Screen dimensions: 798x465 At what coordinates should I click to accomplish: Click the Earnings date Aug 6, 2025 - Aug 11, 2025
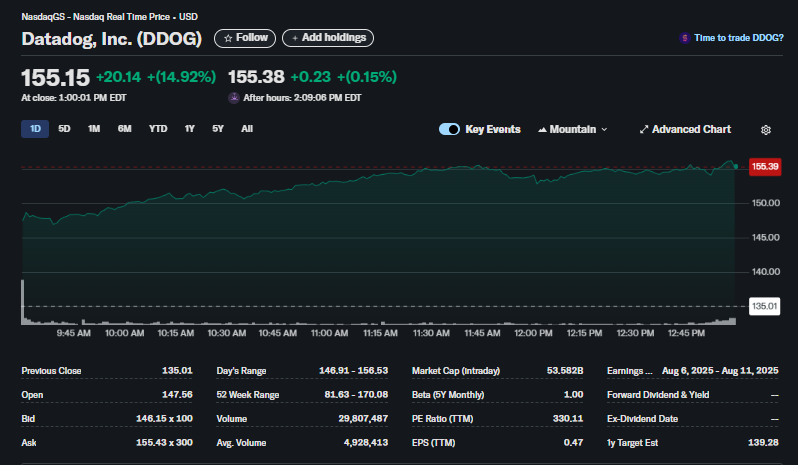tap(720, 371)
